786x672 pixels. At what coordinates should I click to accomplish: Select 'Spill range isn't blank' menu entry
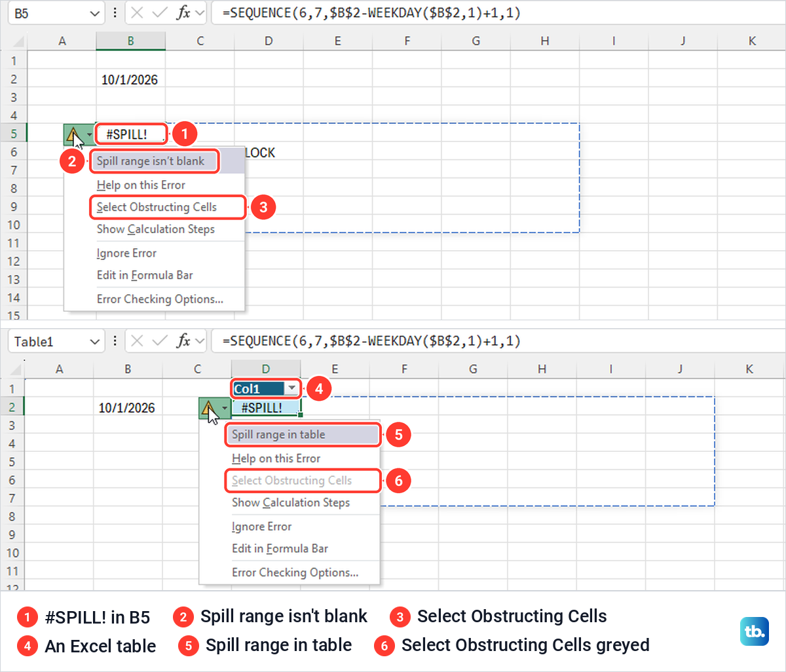(154, 161)
